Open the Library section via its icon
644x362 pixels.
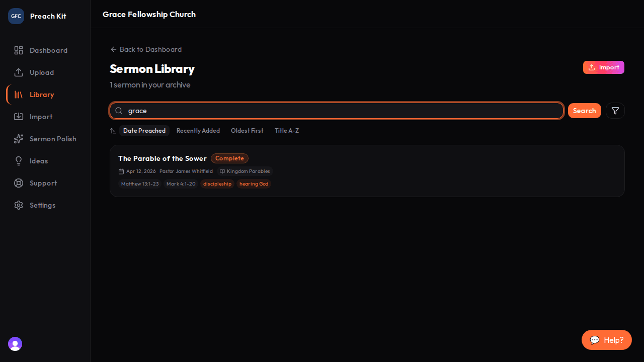19,95
